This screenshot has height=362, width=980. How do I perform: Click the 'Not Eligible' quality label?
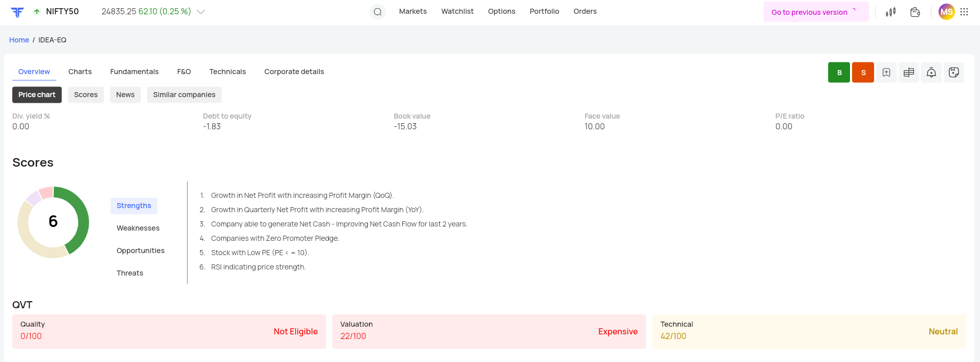point(296,331)
